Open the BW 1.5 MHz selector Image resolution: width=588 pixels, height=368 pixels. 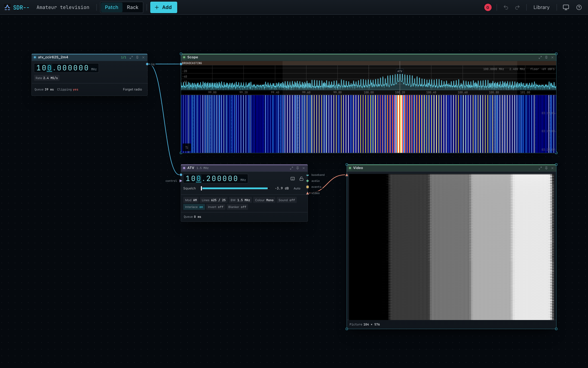(x=240, y=200)
